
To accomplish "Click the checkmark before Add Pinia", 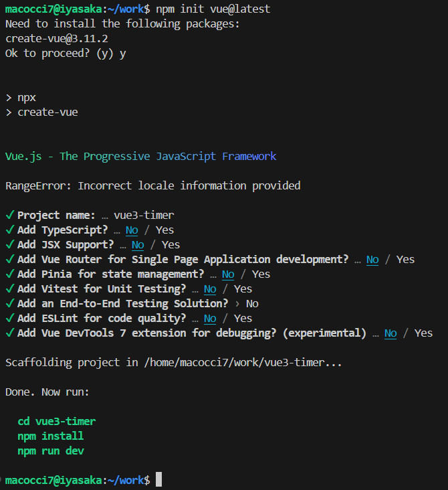I will coord(9,274).
